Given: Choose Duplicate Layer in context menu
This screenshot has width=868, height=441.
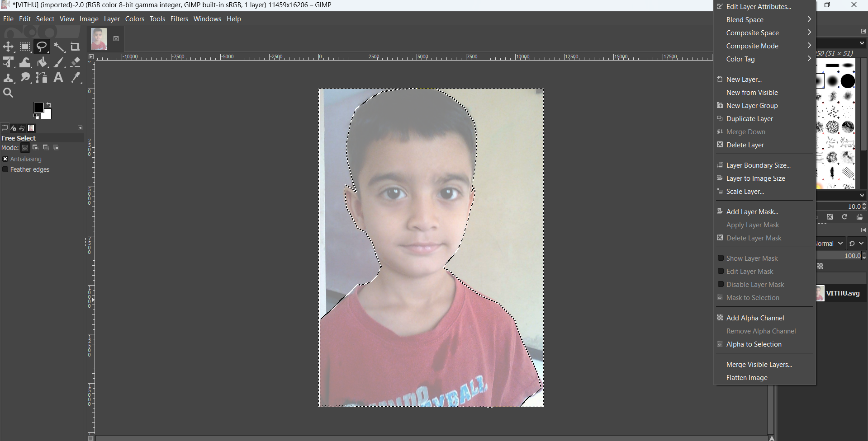Looking at the screenshot, I should point(764,119).
